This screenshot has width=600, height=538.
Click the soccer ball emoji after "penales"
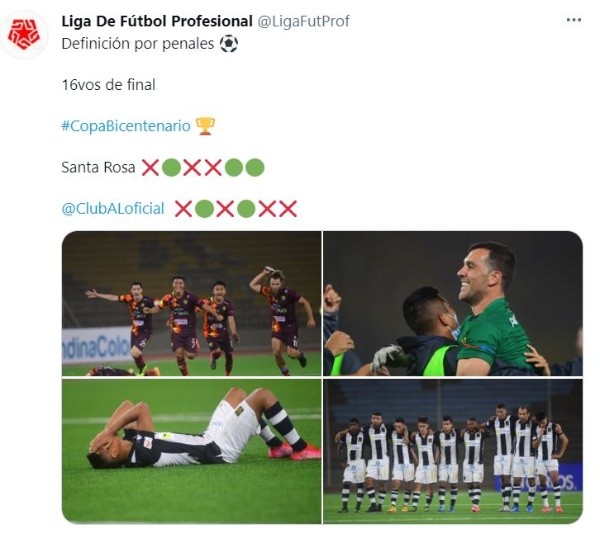pos(229,44)
